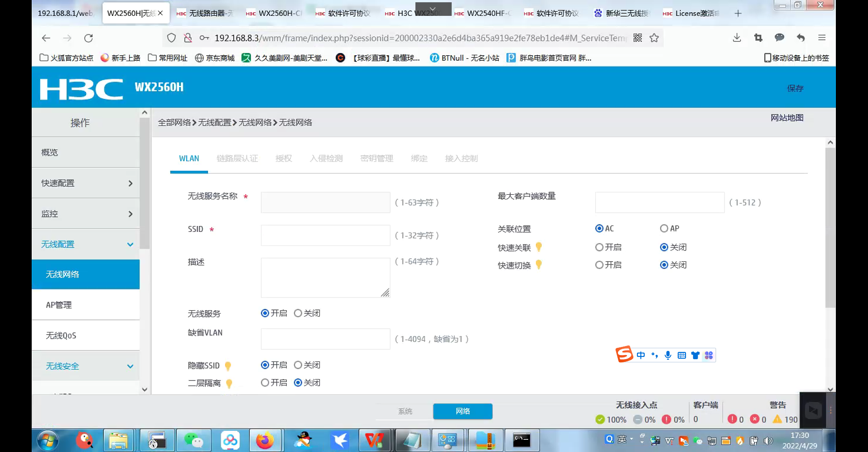Open WeChat from the taskbar
The image size is (868, 452).
pos(193,440)
